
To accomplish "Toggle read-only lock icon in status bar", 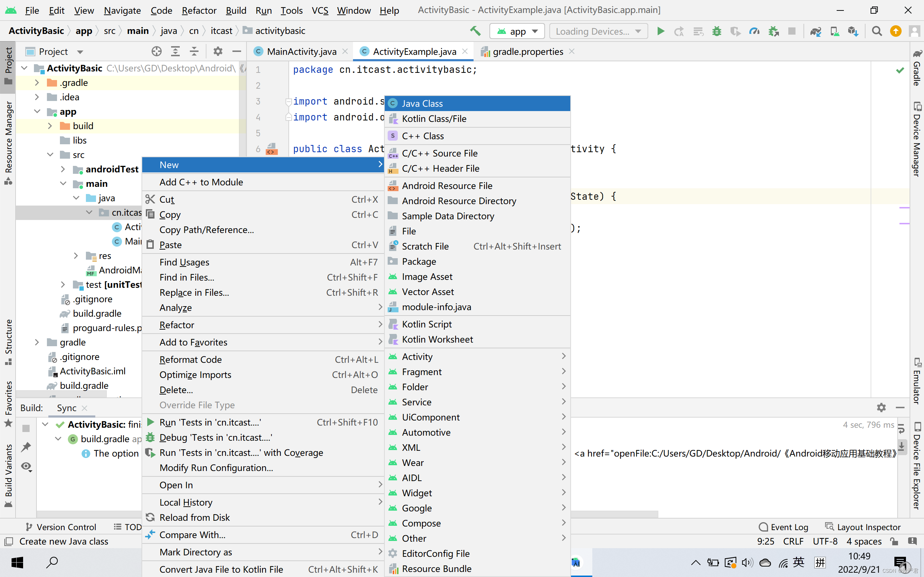I will 894,541.
